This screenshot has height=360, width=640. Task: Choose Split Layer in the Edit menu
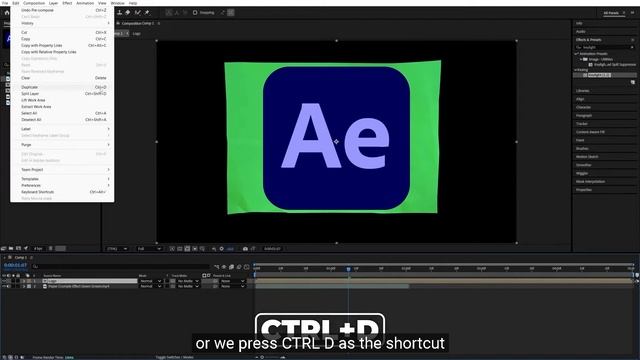click(x=62, y=93)
